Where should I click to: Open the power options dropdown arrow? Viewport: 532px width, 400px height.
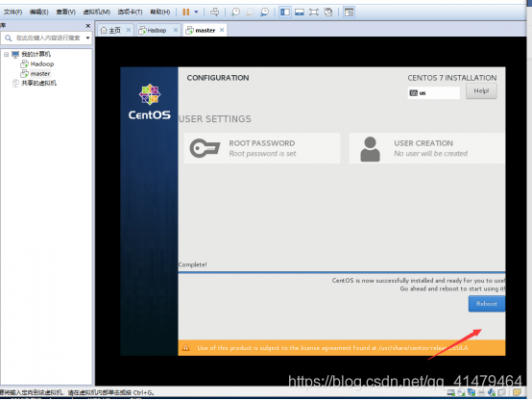196,12
